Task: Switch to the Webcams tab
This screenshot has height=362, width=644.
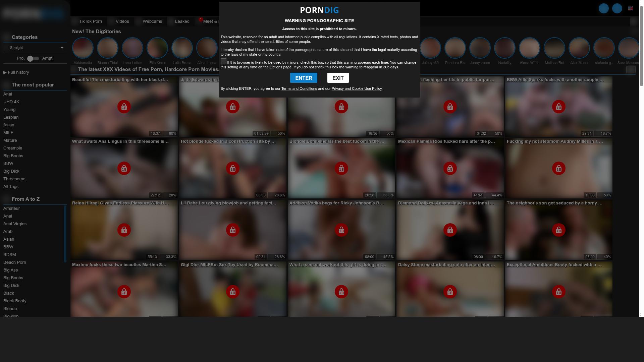Action: coord(152,21)
